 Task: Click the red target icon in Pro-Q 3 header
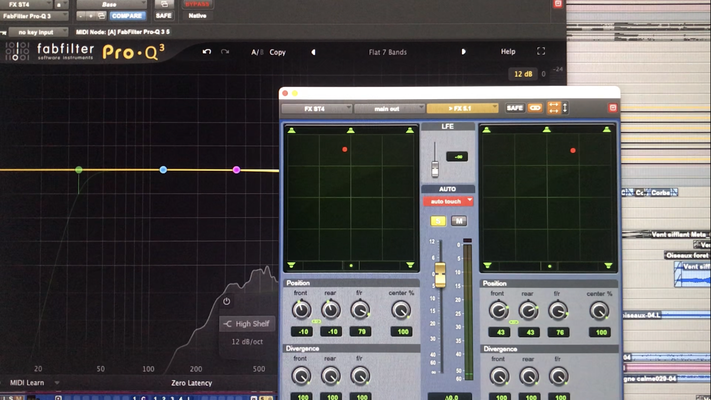coord(558,4)
